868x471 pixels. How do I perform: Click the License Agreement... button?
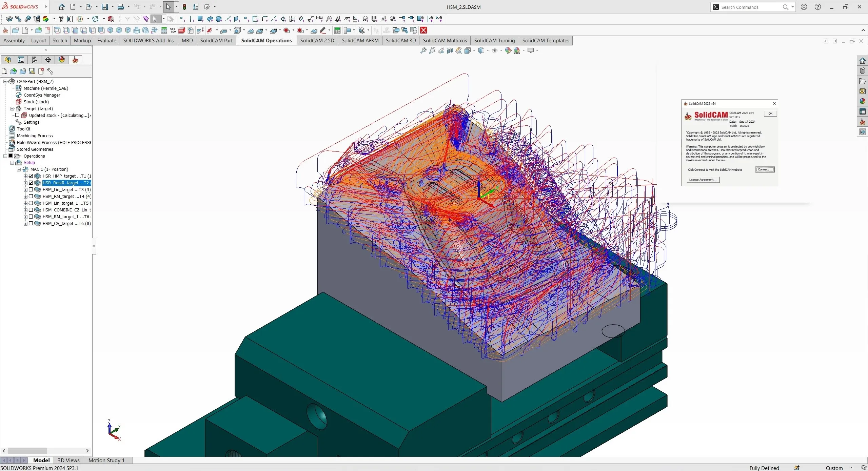click(703, 180)
